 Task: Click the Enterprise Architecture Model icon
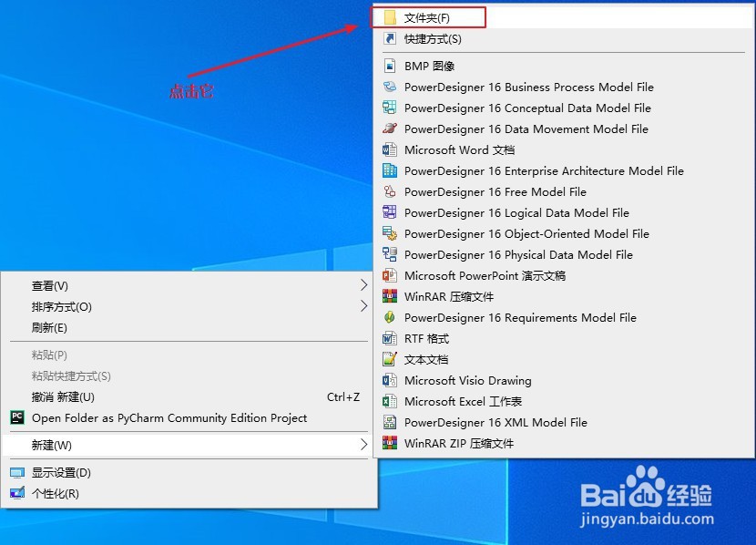[390, 170]
